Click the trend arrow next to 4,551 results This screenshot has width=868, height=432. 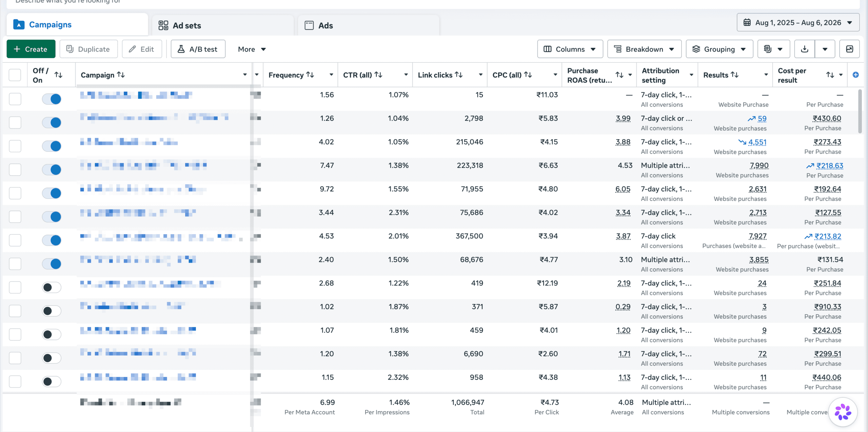coord(742,142)
